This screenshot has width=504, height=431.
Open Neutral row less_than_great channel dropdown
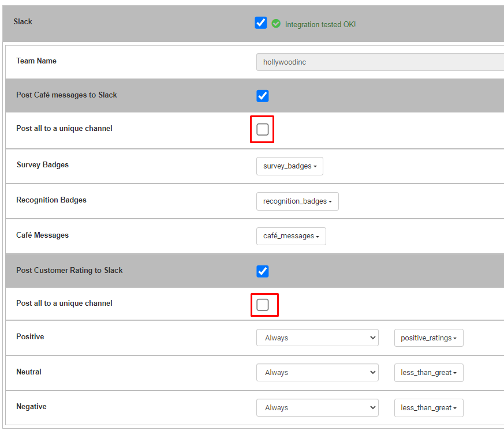click(428, 373)
